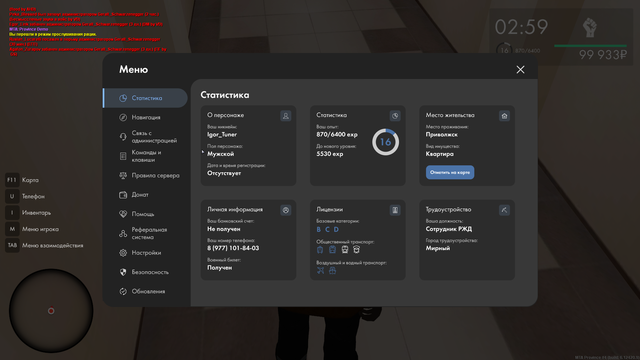Click the Мирный employment city value
The height and width of the screenshot is (360, 640).
click(438, 248)
